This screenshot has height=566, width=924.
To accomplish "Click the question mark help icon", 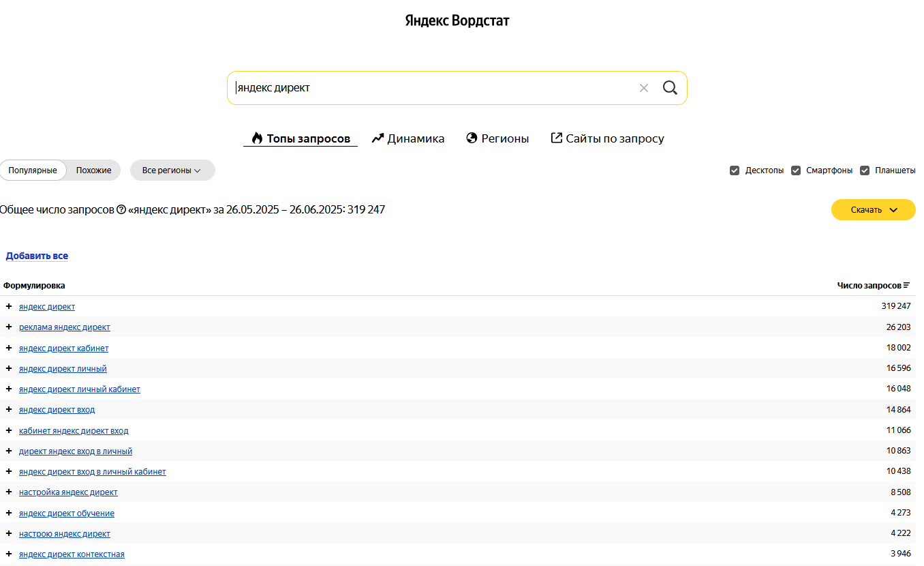I will [121, 210].
